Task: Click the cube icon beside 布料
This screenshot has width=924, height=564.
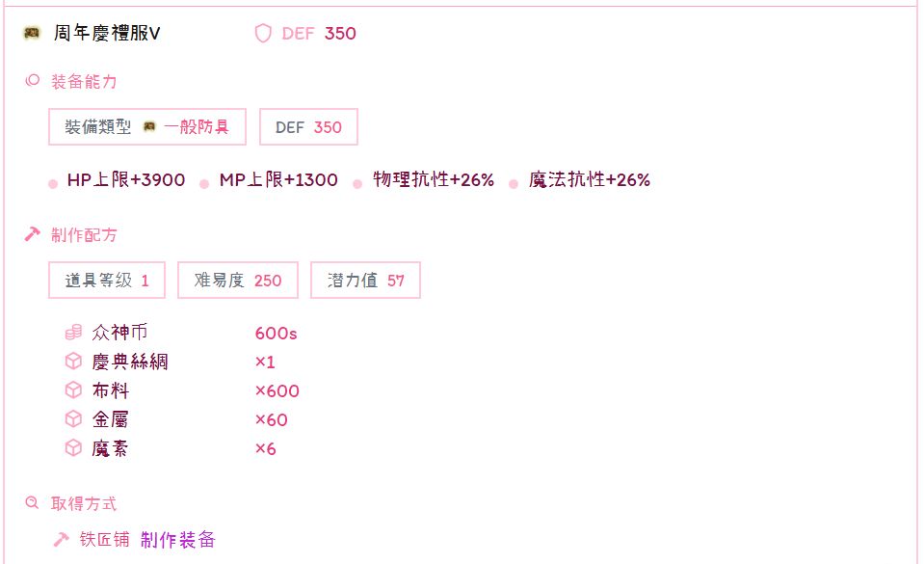Action: click(73, 390)
